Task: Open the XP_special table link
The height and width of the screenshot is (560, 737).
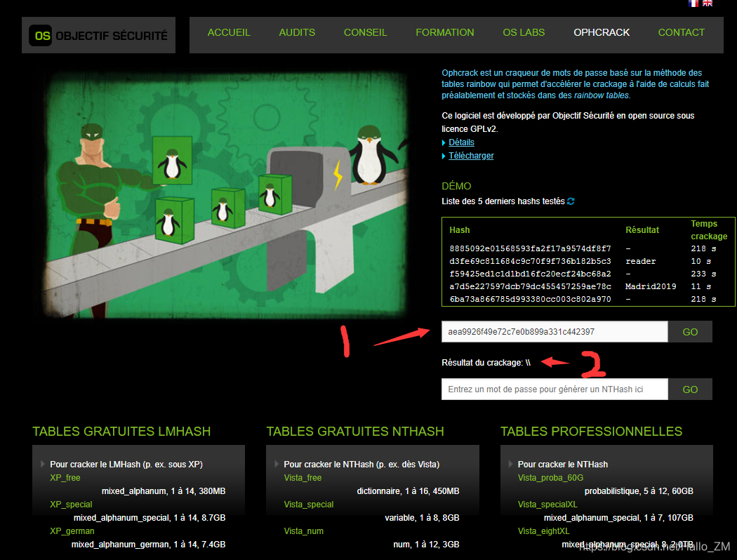Action: point(71,504)
